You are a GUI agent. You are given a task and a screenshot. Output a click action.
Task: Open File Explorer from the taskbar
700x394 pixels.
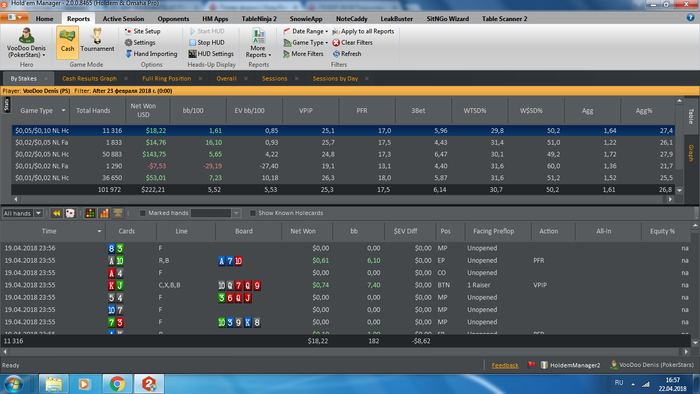tap(54, 384)
